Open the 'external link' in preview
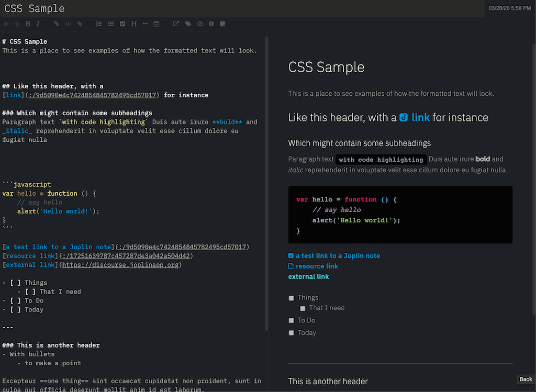The height and width of the screenshot is (392, 536). [x=308, y=276]
